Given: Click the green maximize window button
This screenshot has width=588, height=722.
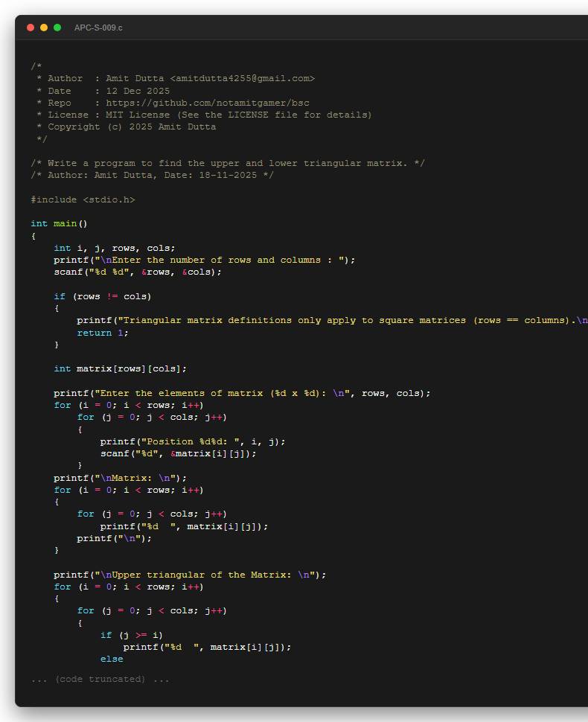Looking at the screenshot, I should (57, 28).
